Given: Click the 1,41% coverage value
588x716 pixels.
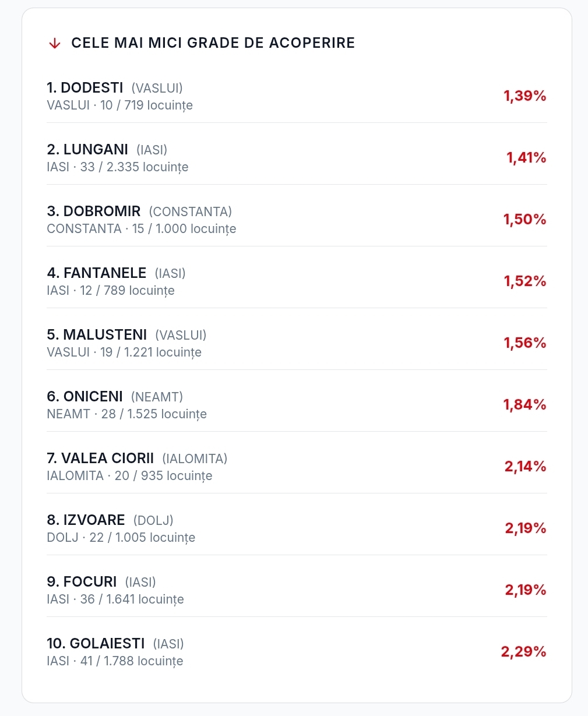Looking at the screenshot, I should coord(526,158).
